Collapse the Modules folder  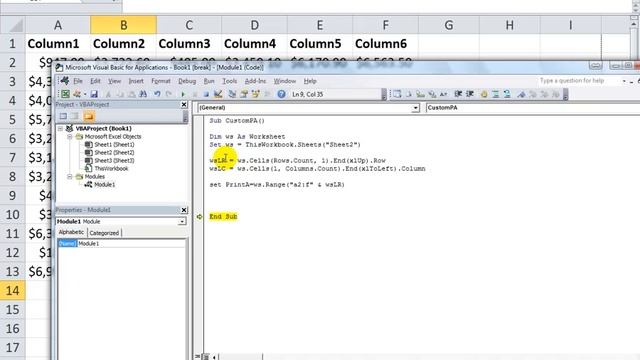70,177
